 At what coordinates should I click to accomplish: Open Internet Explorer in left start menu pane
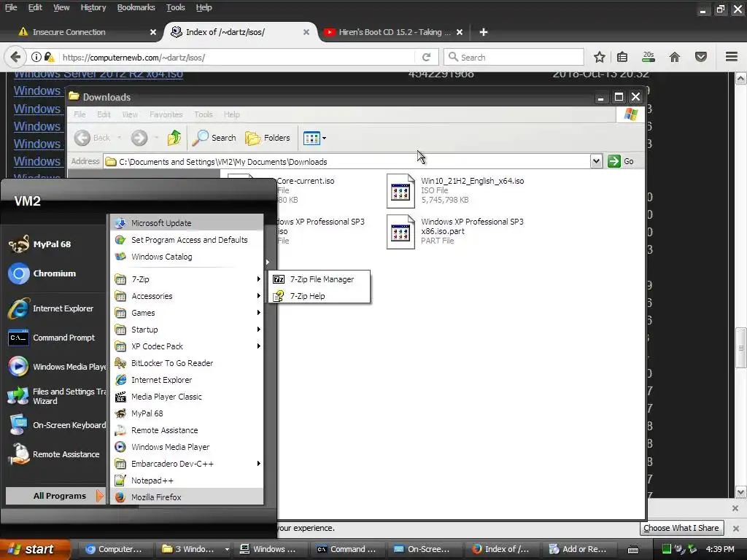53,308
